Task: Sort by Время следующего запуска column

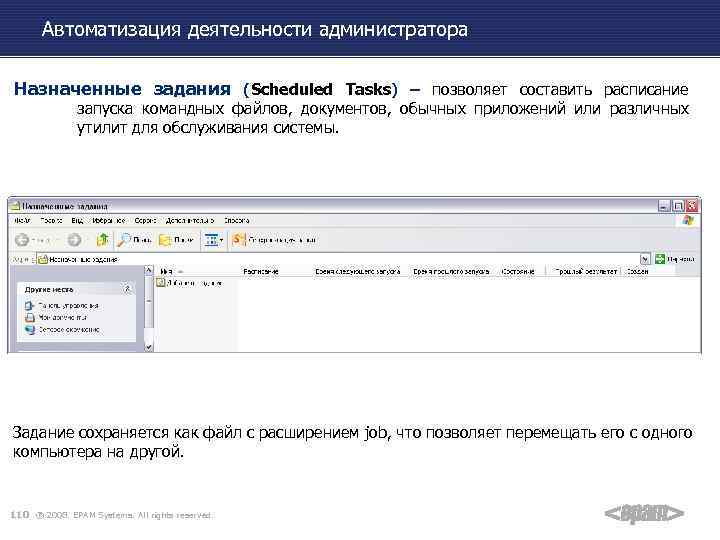Action: (360, 271)
